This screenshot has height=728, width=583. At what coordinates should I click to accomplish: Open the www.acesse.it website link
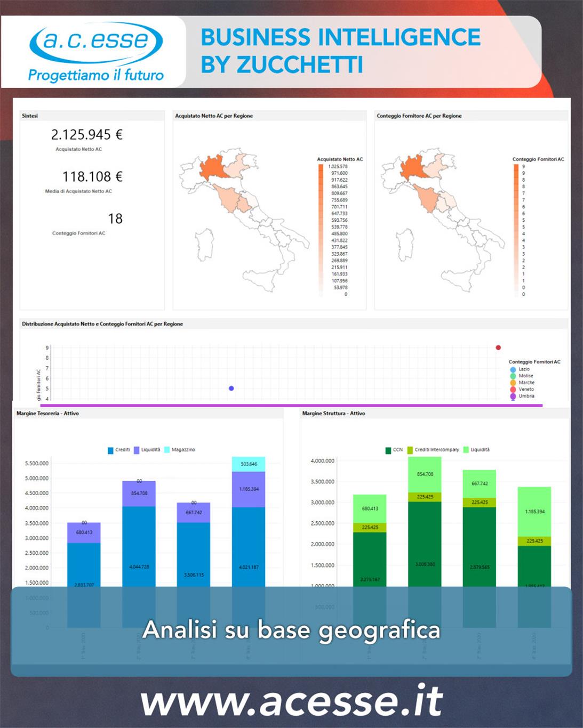(x=291, y=701)
